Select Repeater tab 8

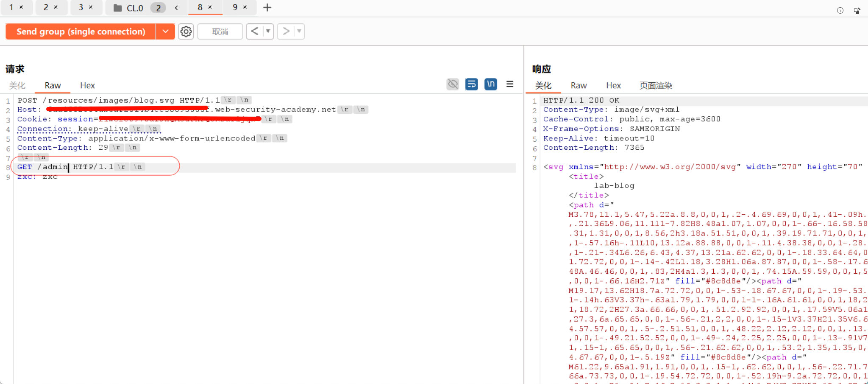(200, 7)
